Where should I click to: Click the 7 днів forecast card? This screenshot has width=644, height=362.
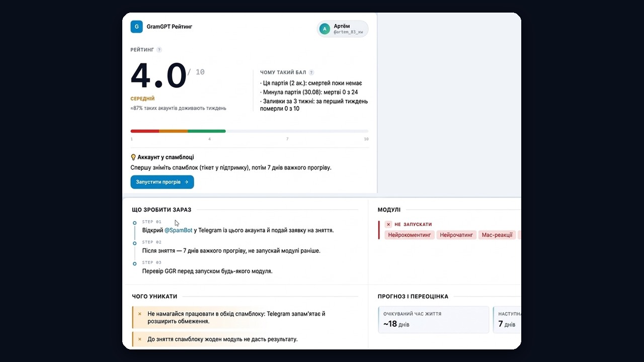click(507, 319)
